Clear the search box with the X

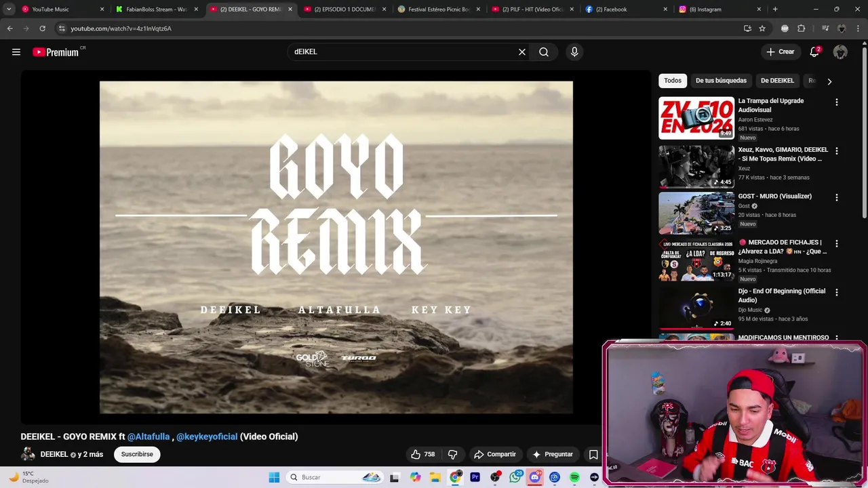tap(522, 52)
